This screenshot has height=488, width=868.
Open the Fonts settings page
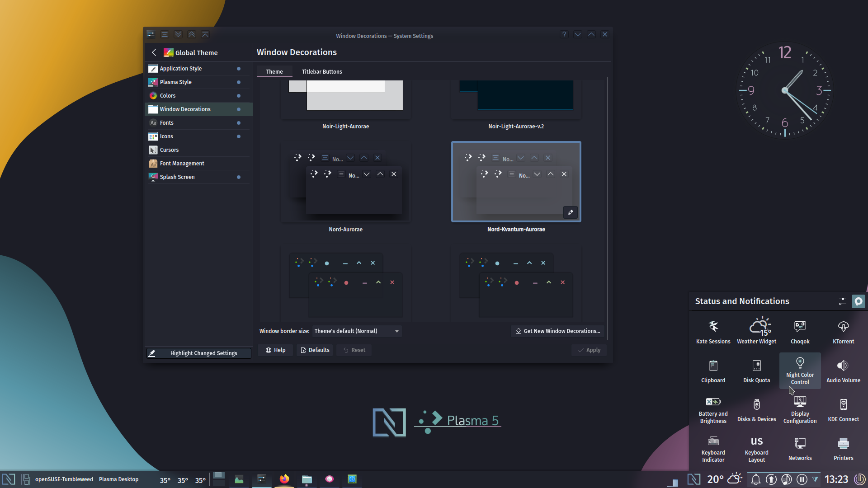(x=198, y=123)
